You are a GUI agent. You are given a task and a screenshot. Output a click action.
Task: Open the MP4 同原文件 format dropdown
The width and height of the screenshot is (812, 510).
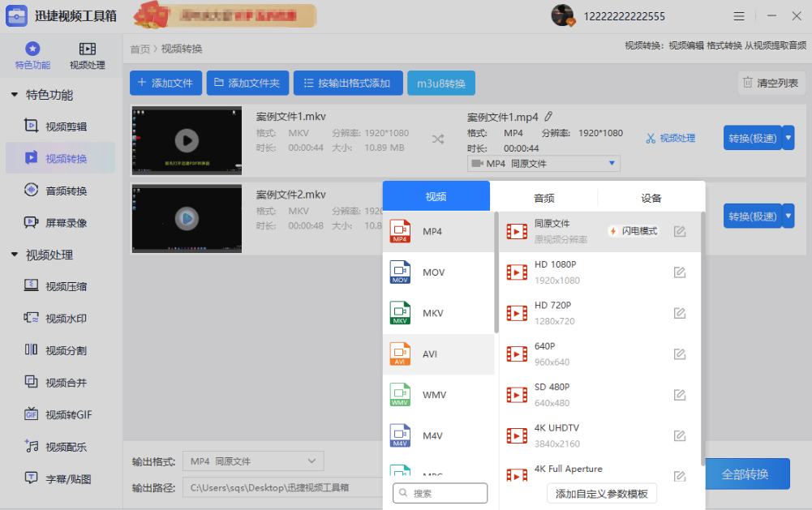[x=543, y=163]
